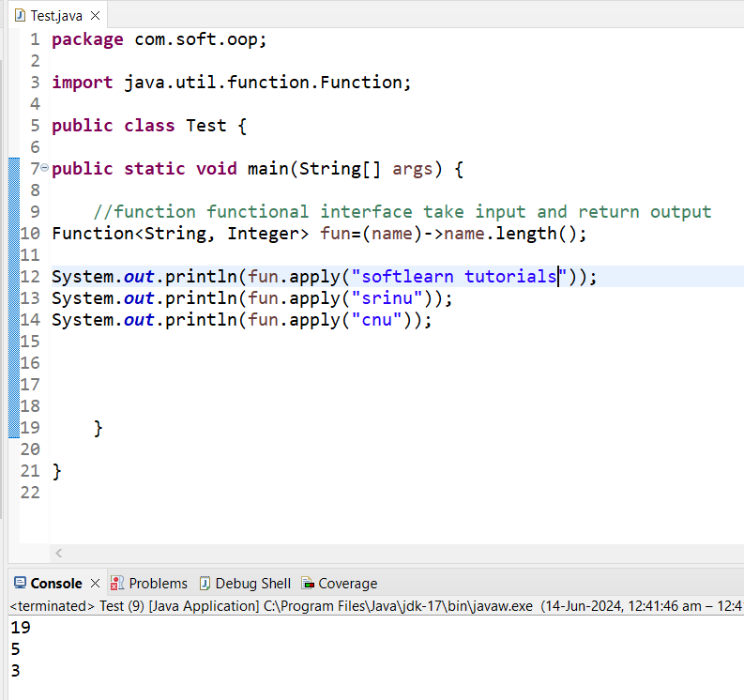Close the Console view tab
This screenshot has height=700, width=744.
tap(95, 584)
